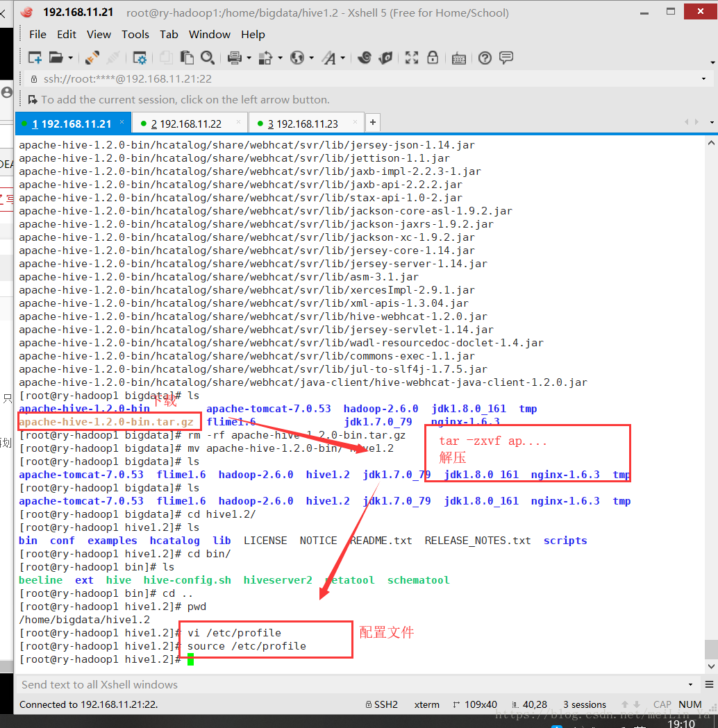Open the Help menu
Viewport: 718px width, 728px height.
[x=253, y=35]
